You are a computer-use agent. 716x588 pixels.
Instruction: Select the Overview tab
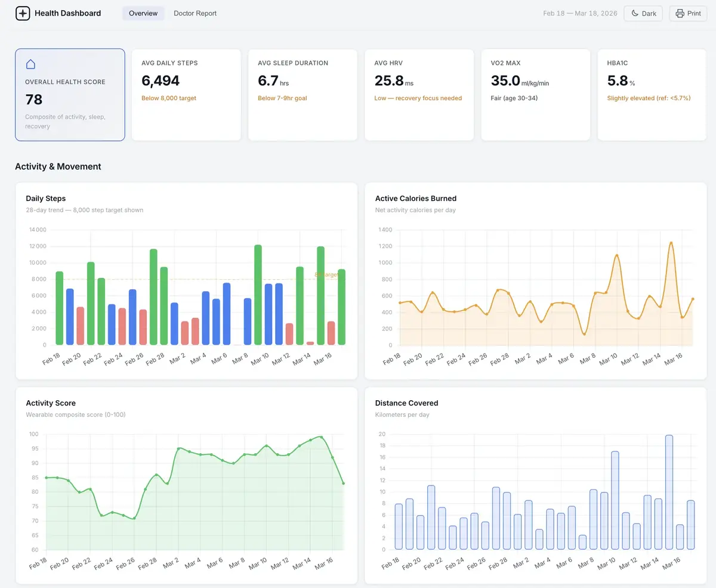point(143,13)
